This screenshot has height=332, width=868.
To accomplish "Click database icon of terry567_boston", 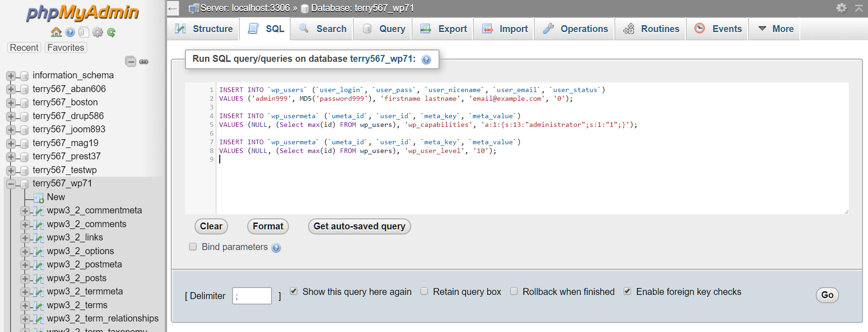I will [x=24, y=103].
